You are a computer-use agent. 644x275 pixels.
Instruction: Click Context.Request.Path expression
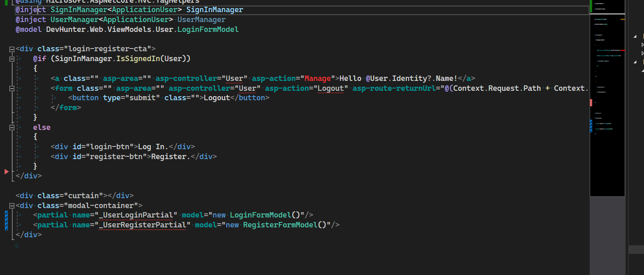[497, 89]
